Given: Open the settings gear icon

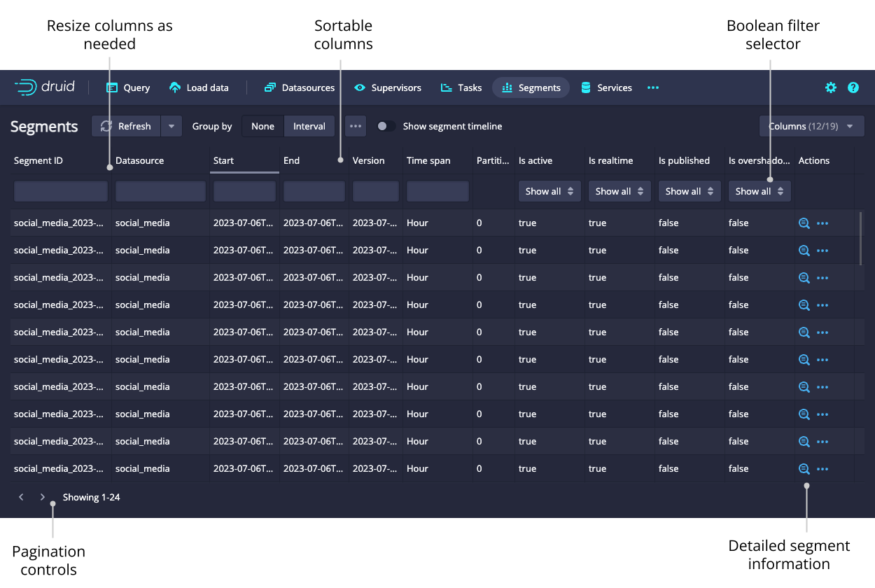Looking at the screenshot, I should [x=831, y=87].
